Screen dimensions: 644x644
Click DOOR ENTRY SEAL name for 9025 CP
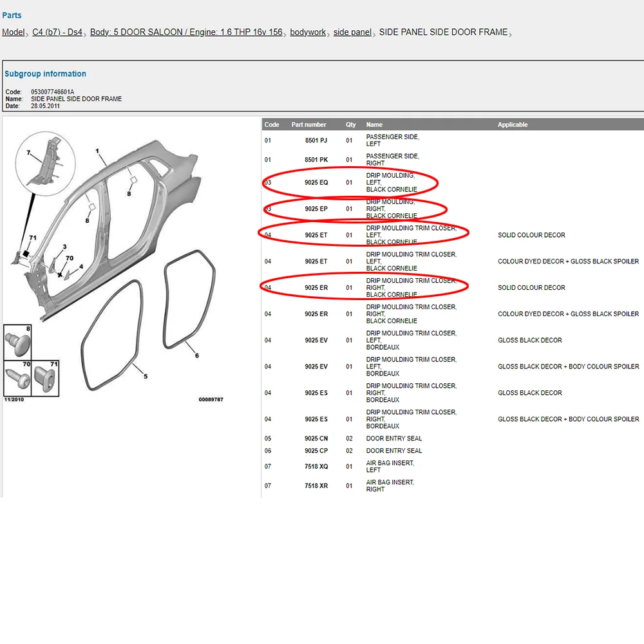click(394, 451)
